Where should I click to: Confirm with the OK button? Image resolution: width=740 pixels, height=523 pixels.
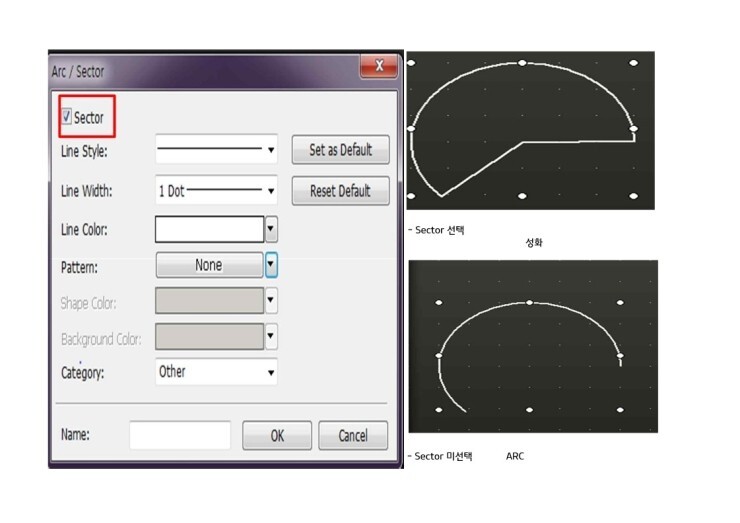pos(277,435)
